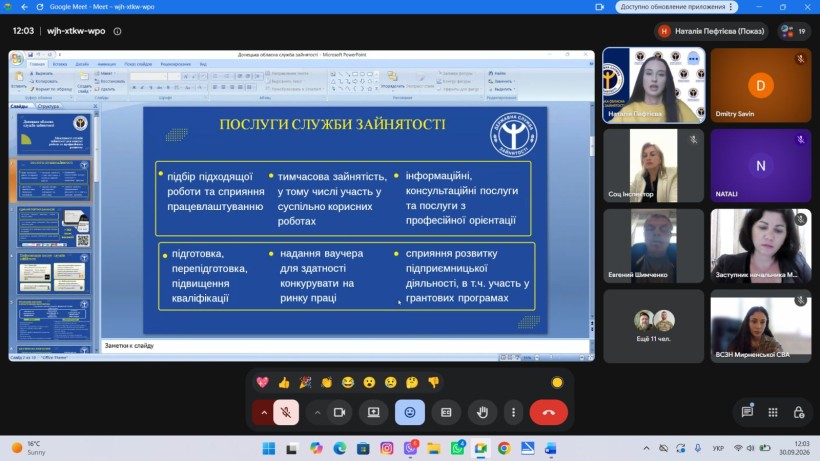
Task: Open audio settings chevron beside microphone
Action: click(x=264, y=412)
